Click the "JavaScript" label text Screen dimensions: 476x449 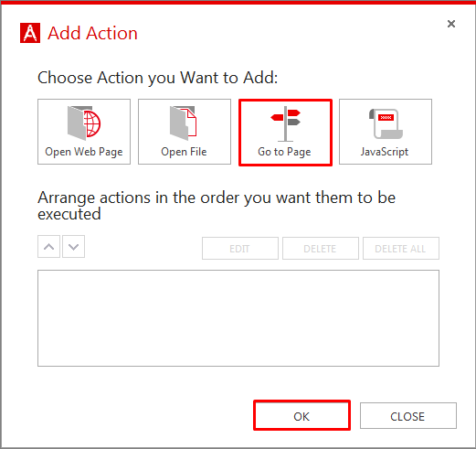tap(385, 152)
